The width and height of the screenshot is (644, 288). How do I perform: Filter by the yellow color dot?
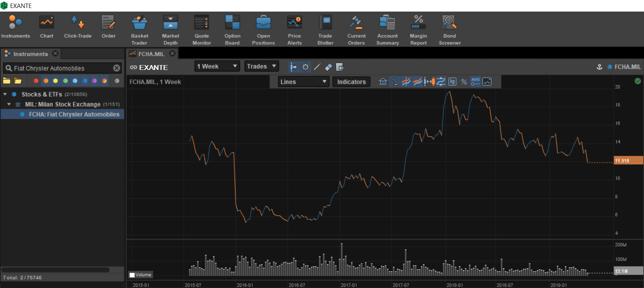(56, 81)
